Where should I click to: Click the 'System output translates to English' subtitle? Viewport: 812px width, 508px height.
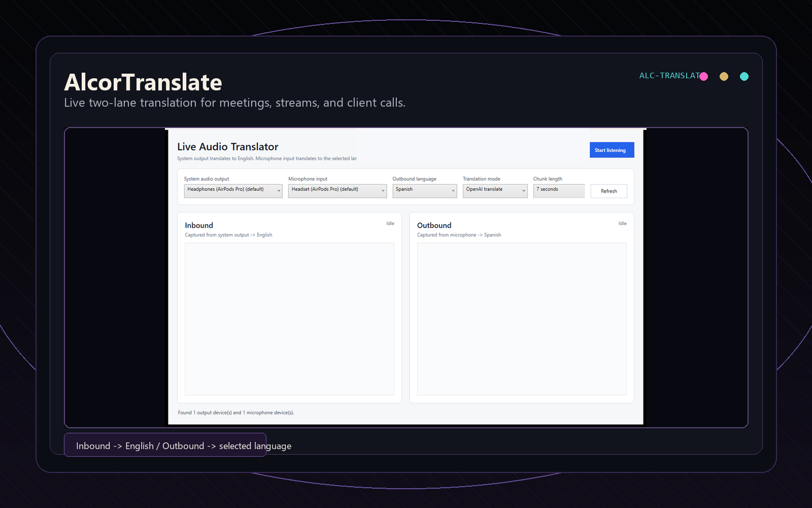pyautogui.click(x=267, y=158)
